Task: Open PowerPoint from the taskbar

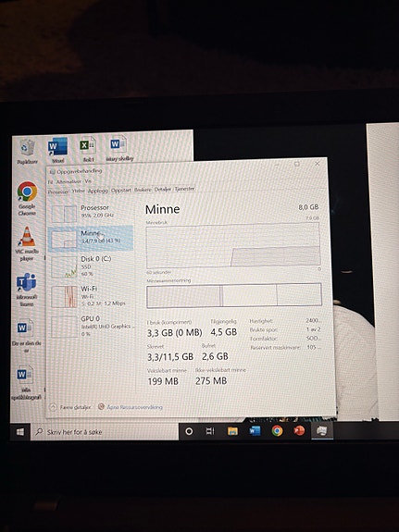Action: click(x=299, y=430)
